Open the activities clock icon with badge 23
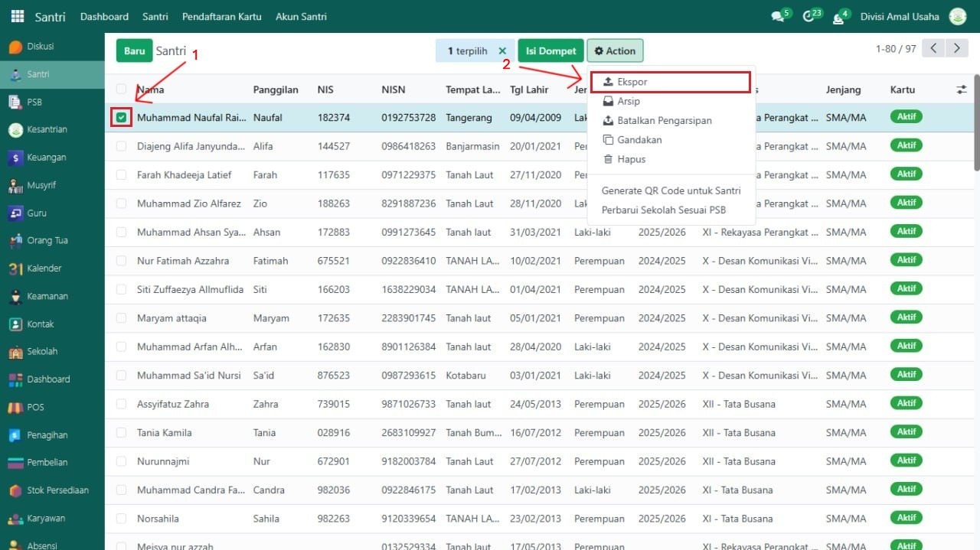980x550 pixels. pyautogui.click(x=808, y=17)
